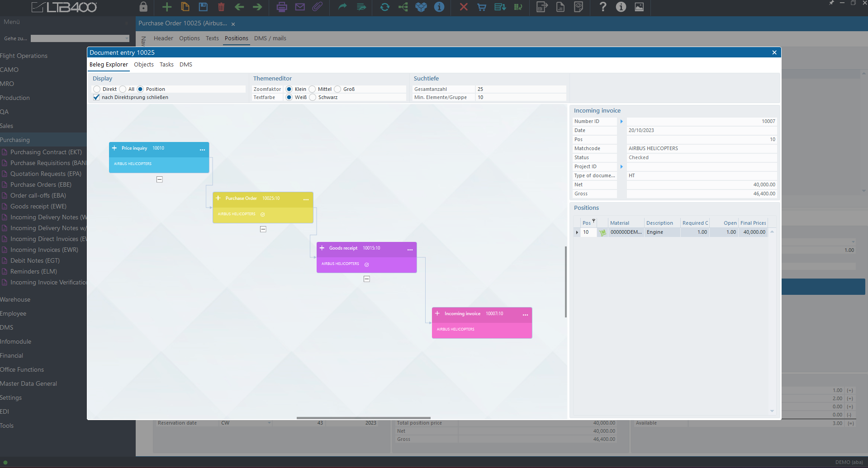Click the lock icon in top toolbar
The image size is (868, 468).
[x=143, y=7]
